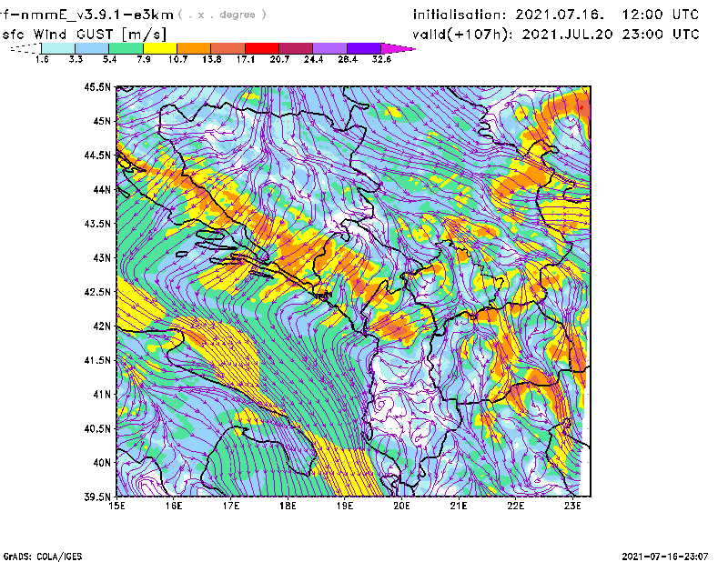Click the initialisation date 2021.07.16. 12:00 UTC
The width and height of the screenshot is (728, 562).
point(607,15)
